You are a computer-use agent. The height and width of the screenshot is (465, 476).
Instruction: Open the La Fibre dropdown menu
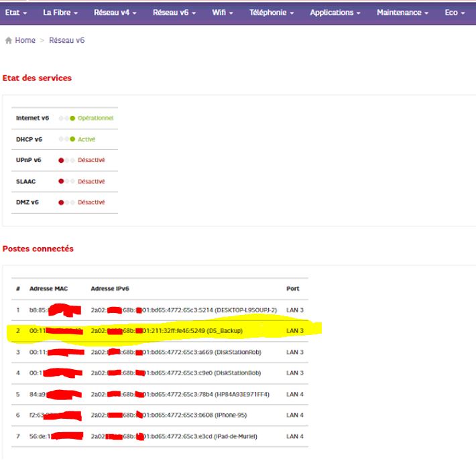60,13
